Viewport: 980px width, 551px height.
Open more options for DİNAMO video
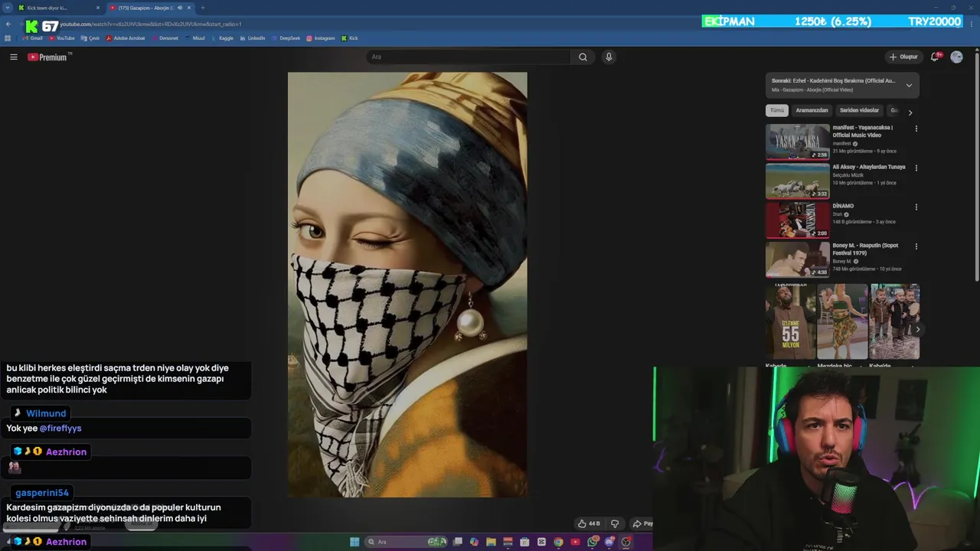[916, 207]
